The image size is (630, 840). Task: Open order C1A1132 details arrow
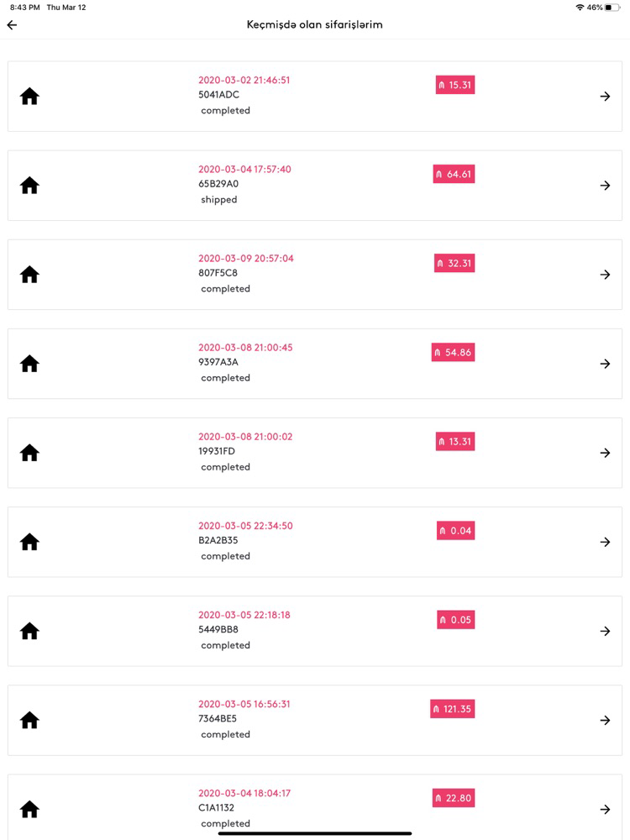point(605,809)
